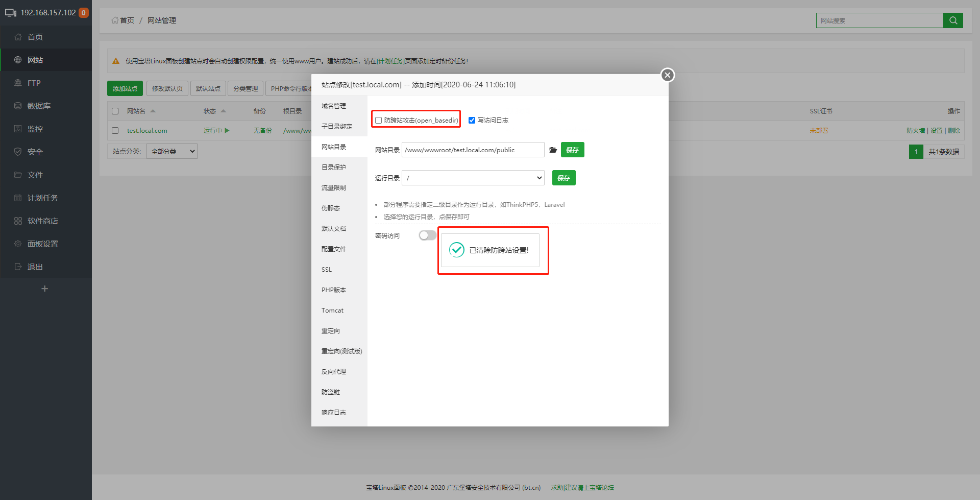Click the 添加站点 button

(x=125, y=88)
